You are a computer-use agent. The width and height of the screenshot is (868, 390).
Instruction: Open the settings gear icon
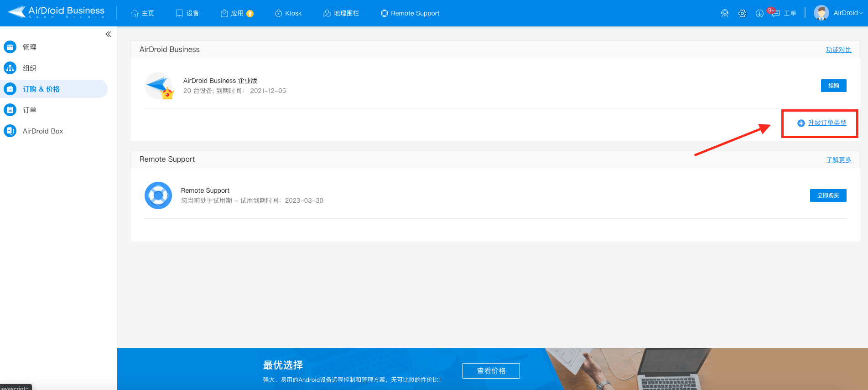pyautogui.click(x=742, y=13)
